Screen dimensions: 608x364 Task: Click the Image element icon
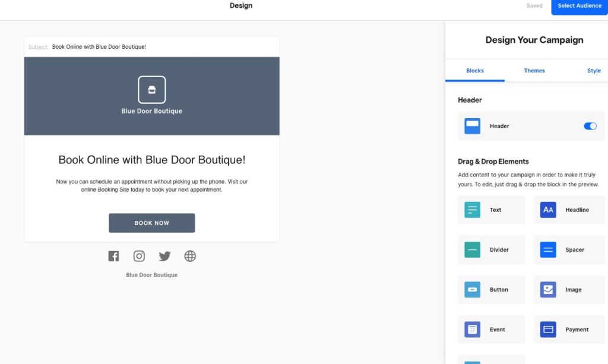[547, 289]
